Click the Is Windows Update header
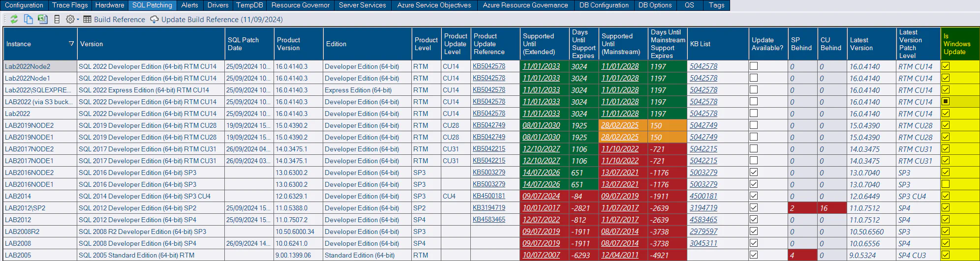 960,44
